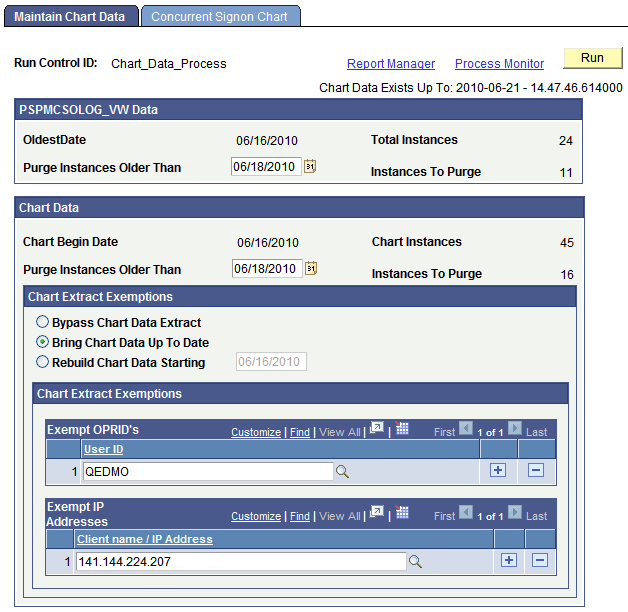
Task: Open lookup for Client name / IP Address
Action: tap(415, 562)
